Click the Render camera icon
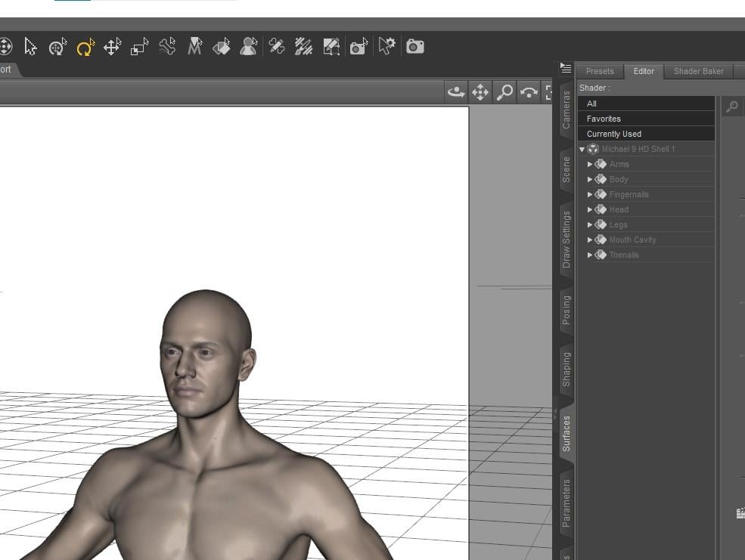This screenshot has width=745, height=560. click(414, 47)
